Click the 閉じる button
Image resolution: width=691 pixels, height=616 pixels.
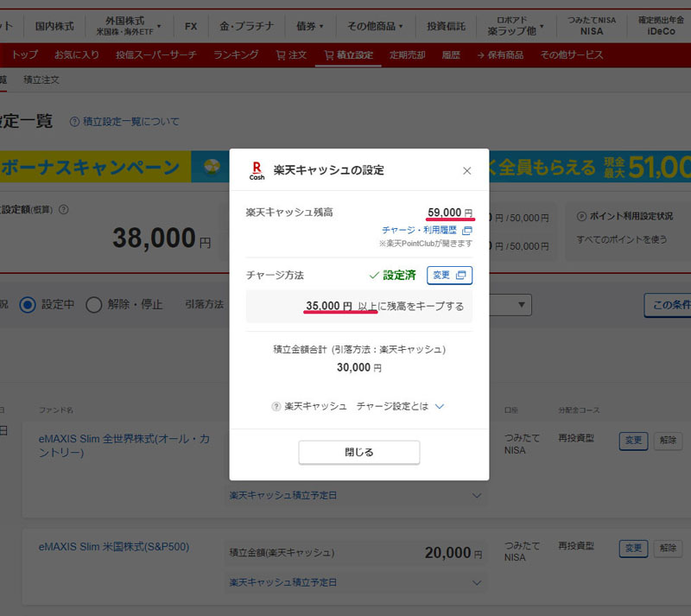tap(358, 452)
